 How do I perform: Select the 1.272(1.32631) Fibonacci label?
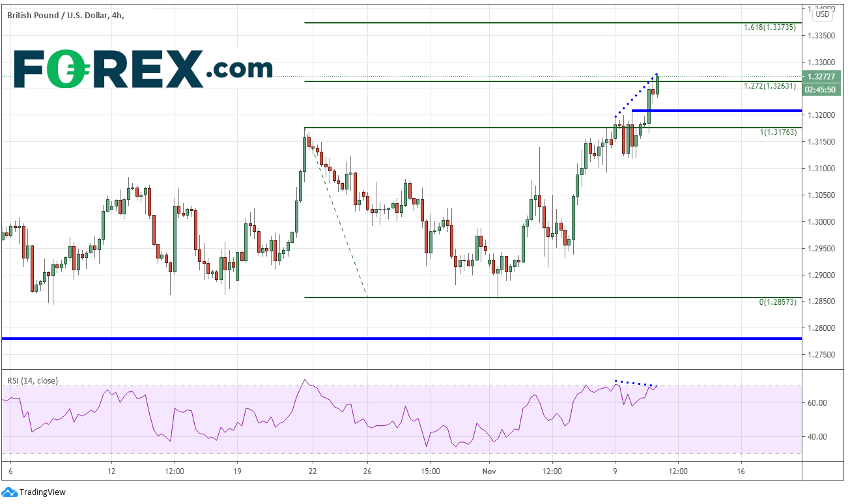coord(769,86)
